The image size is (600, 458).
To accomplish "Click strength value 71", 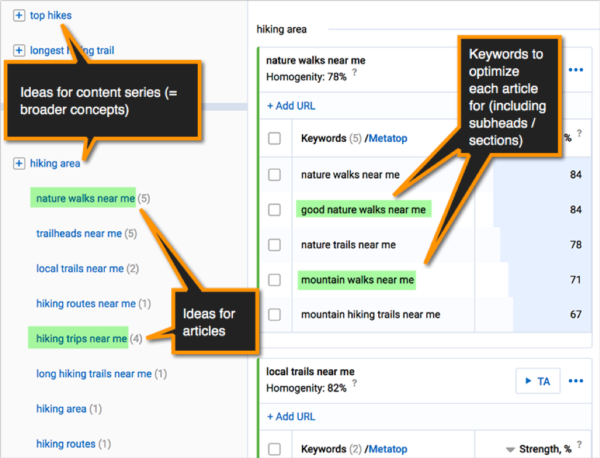I will 576,280.
